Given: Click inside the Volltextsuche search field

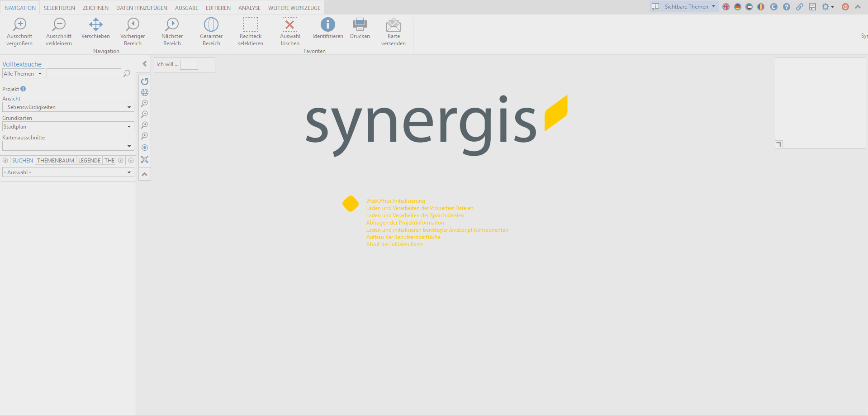Looking at the screenshot, I should pos(84,73).
